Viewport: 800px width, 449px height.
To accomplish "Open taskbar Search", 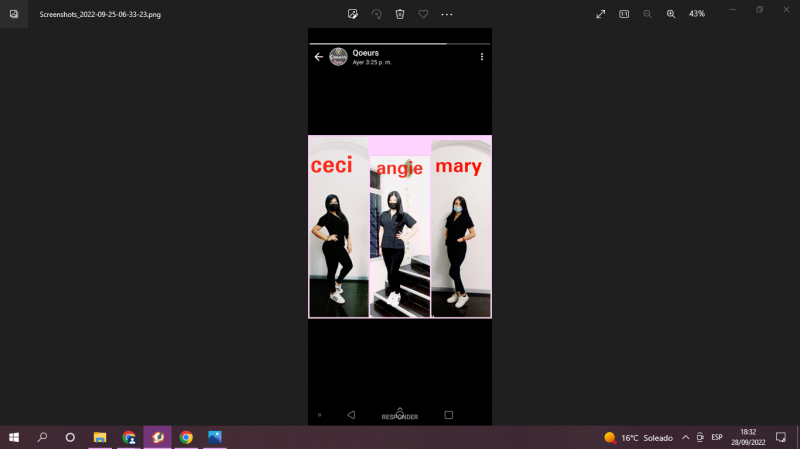I will pos(42,437).
